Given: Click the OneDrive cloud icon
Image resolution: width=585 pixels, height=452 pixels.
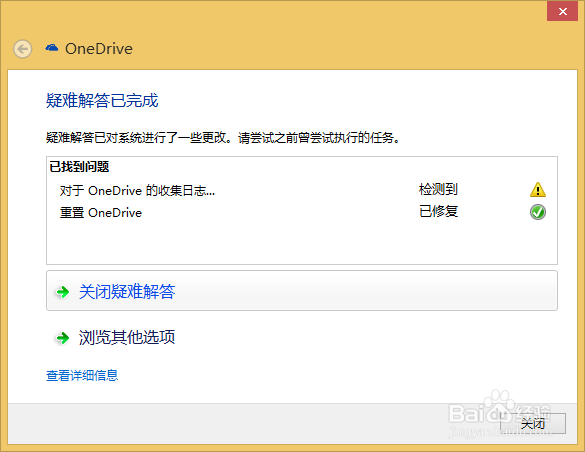Looking at the screenshot, I should [52, 48].
